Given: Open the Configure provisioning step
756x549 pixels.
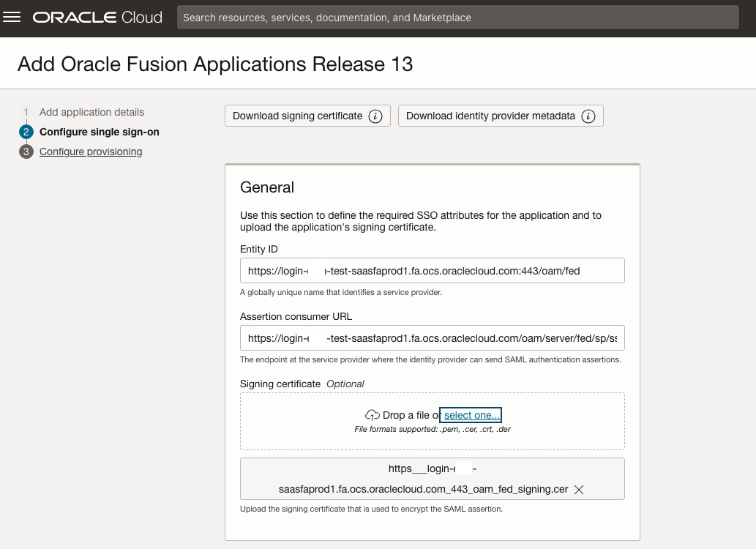Looking at the screenshot, I should pyautogui.click(x=91, y=152).
